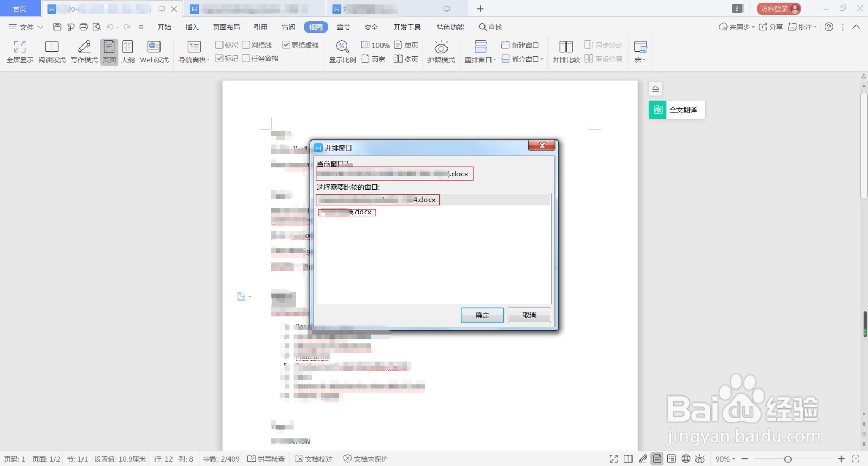Toggle 拼写检查 spell check in status bar
Screen dimensions: 868x466
(266, 459)
